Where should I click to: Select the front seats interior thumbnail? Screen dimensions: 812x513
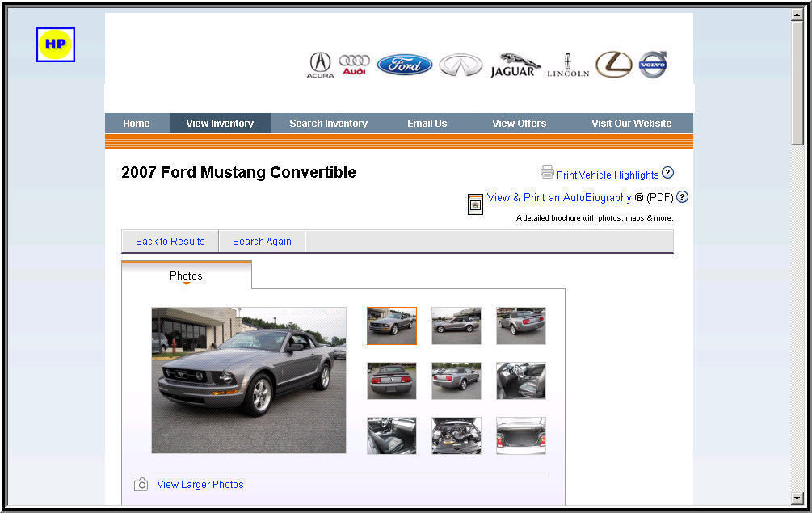pyautogui.click(x=392, y=436)
